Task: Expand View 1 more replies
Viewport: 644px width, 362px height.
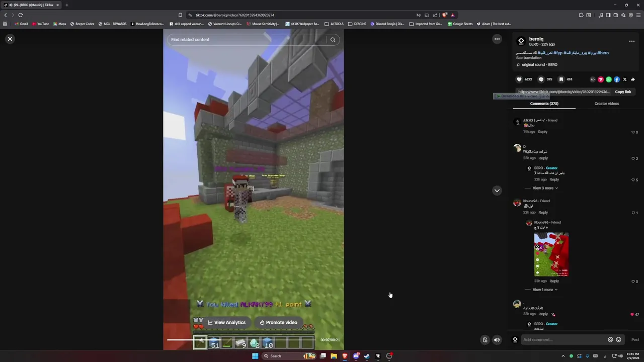Action: [545, 290]
